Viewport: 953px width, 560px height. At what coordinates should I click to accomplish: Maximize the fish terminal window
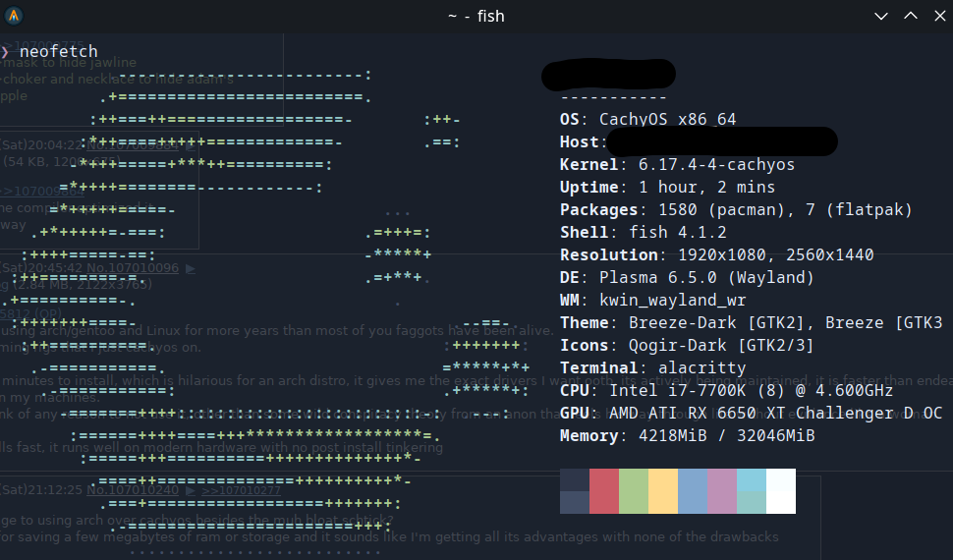(911, 16)
